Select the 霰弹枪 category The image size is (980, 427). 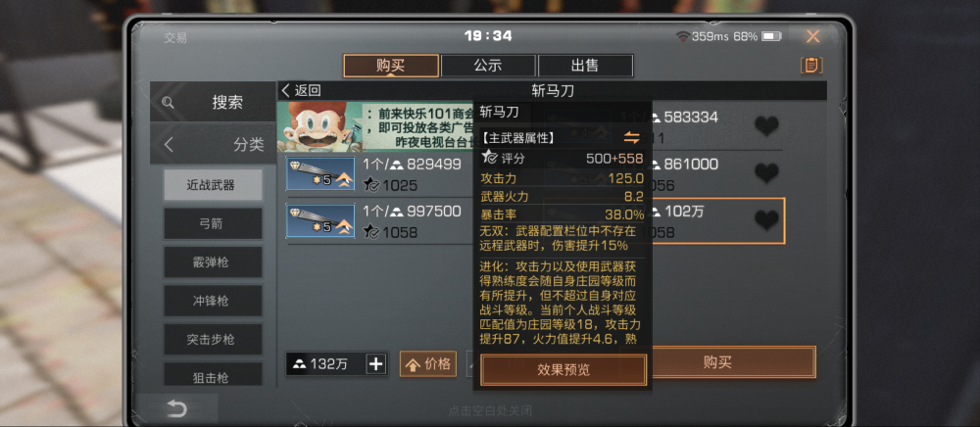coord(213,262)
